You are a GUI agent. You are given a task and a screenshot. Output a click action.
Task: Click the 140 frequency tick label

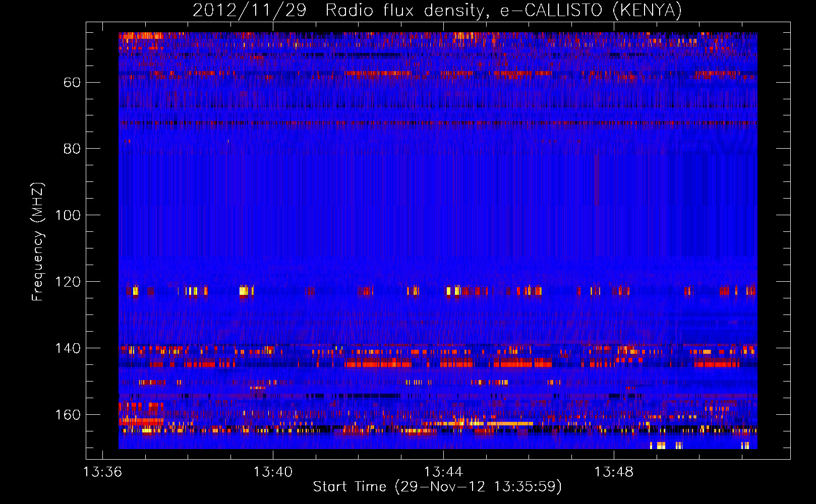click(x=68, y=348)
